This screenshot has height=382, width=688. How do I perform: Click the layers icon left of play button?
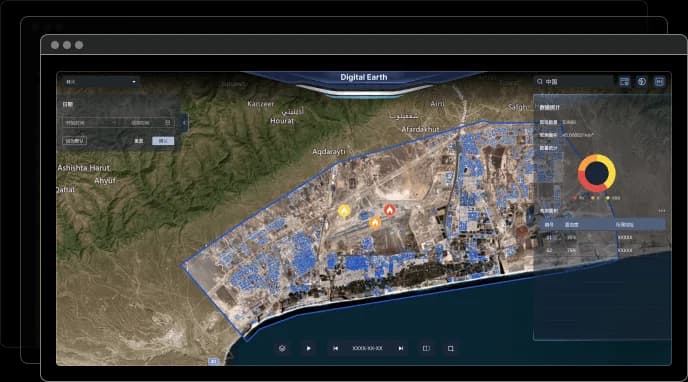282,348
